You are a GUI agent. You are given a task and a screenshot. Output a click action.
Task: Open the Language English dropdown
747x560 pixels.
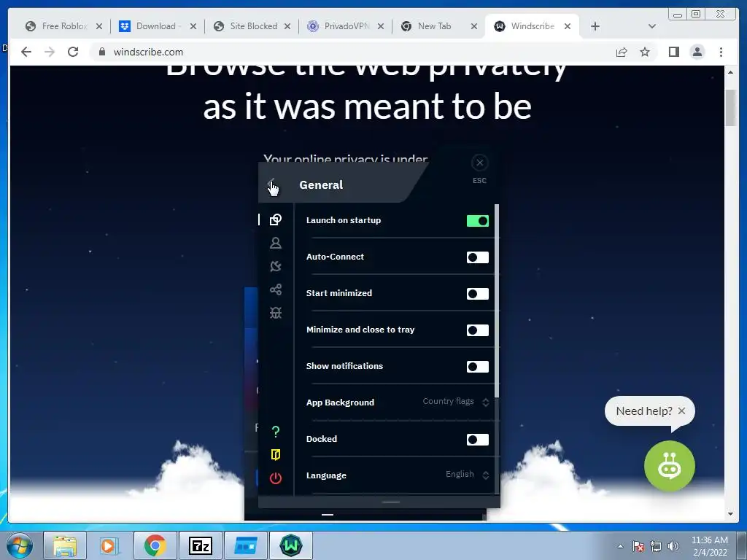coord(468,474)
